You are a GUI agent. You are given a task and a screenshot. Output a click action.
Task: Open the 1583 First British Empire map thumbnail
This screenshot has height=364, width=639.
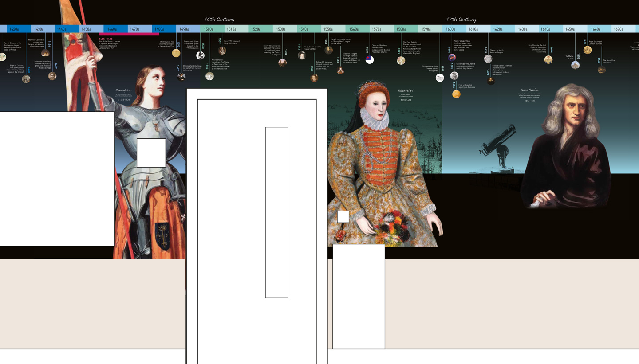pos(401,60)
